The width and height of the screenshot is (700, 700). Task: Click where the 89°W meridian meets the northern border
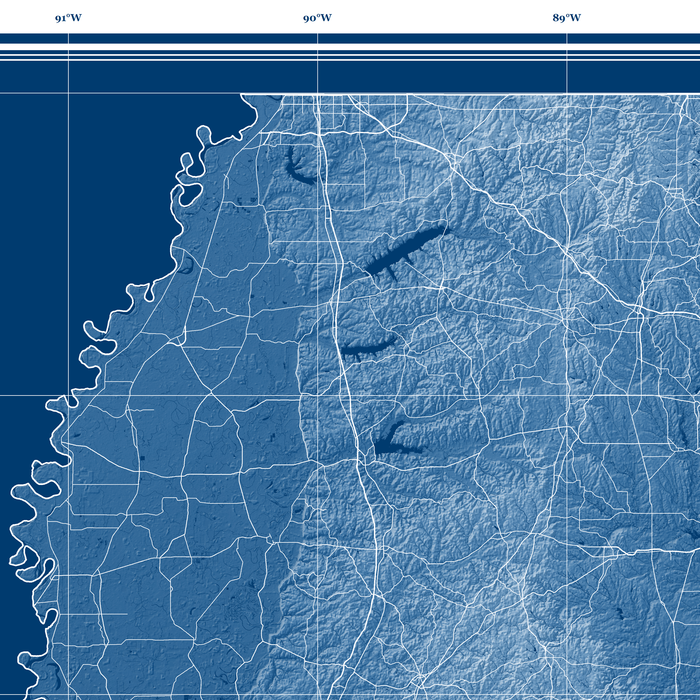[567, 95]
